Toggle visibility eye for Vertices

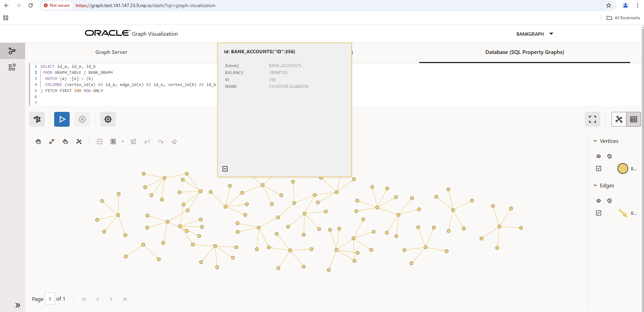(x=599, y=156)
